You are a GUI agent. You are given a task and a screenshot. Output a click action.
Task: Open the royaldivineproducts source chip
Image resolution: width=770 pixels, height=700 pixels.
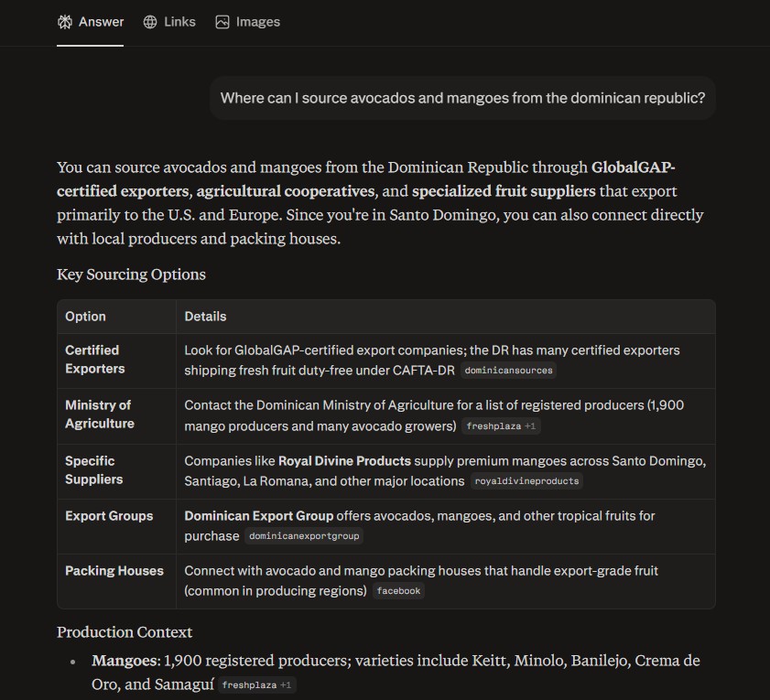click(x=526, y=481)
